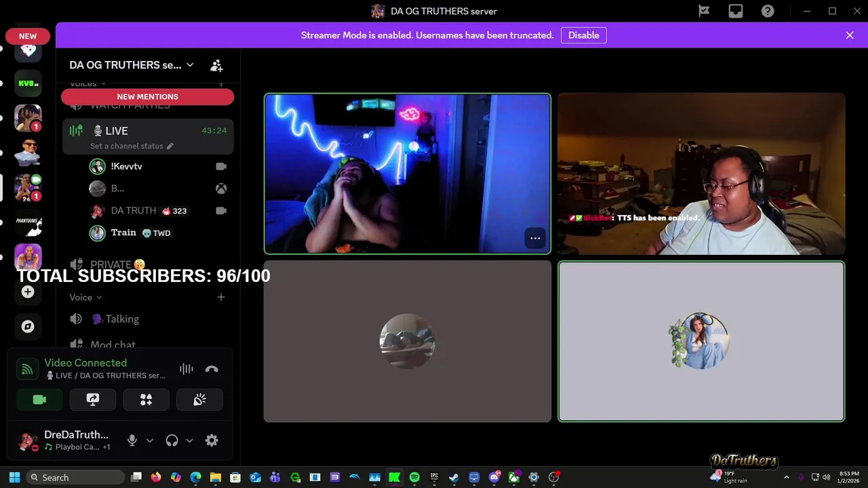Viewport: 868px width, 488px height.
Task: Open server dropdown next to DA OG TRUTHERS
Action: coord(190,65)
